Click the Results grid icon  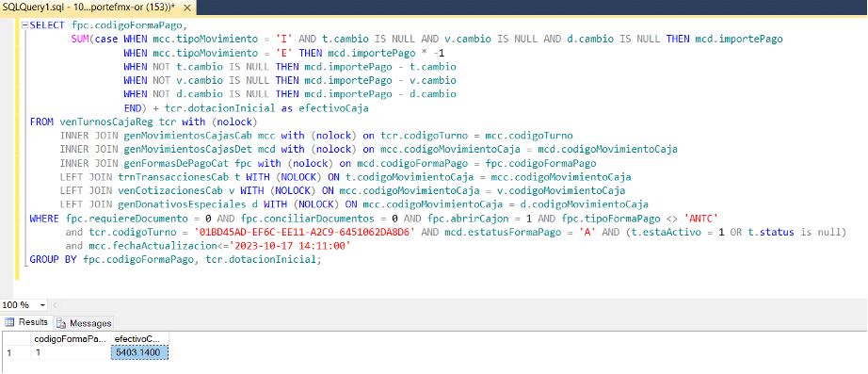pyautogui.click(x=9, y=322)
